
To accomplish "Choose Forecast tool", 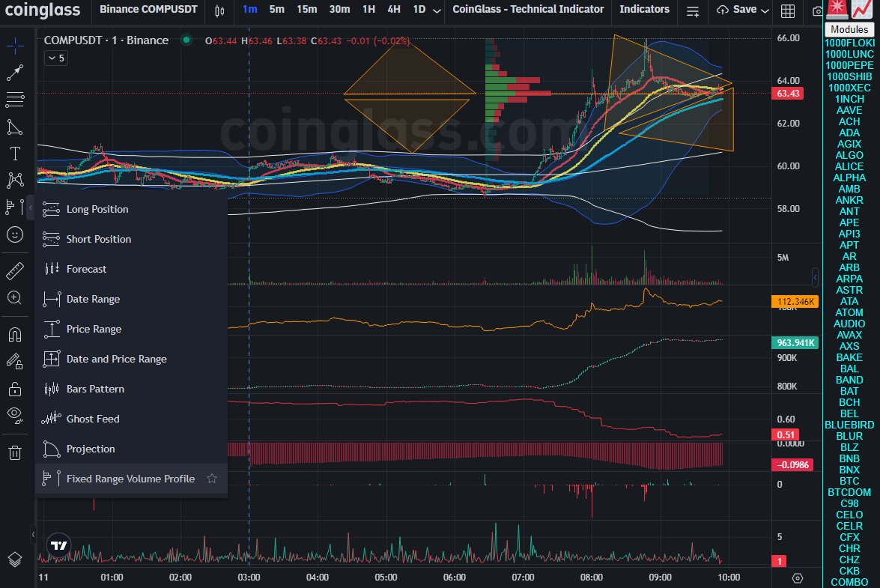I will click(131, 270).
